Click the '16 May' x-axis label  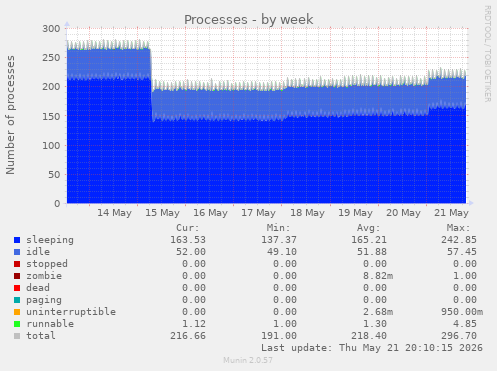pos(210,213)
